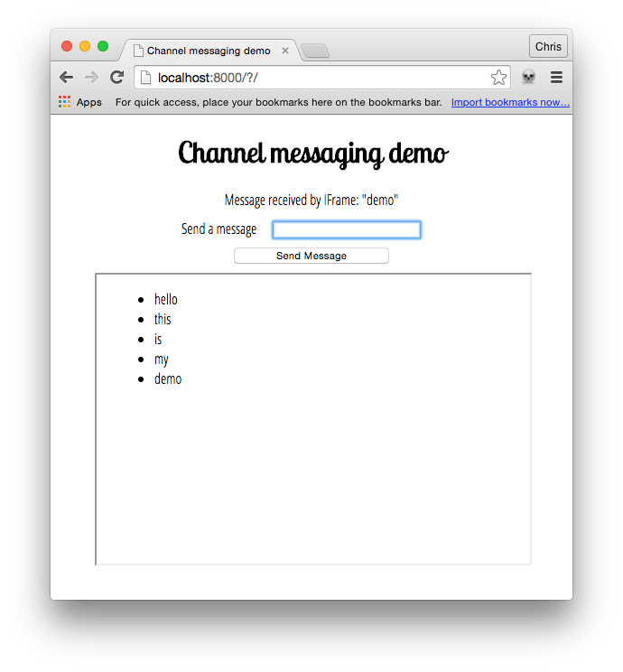This screenshot has height=672, width=623.
Task: Open a new tab
Action: pos(314,51)
